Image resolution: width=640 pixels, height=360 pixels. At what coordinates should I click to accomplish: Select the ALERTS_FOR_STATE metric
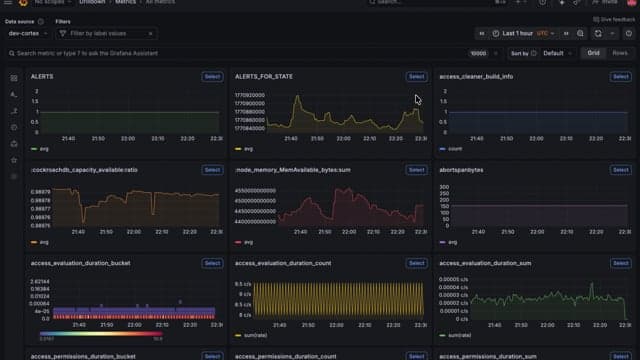point(416,77)
